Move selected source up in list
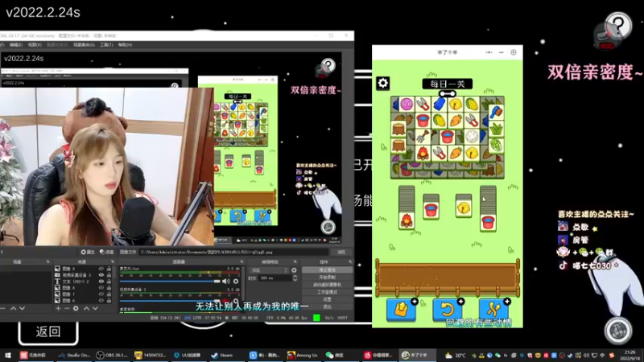The image size is (644, 362). click(x=86, y=308)
